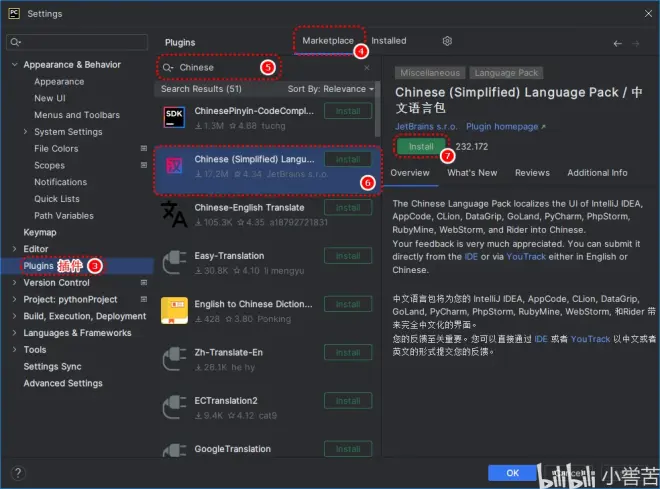This screenshot has width=660, height=489.
Task: Install the ECTranslation2 plugin
Action: click(x=348, y=401)
